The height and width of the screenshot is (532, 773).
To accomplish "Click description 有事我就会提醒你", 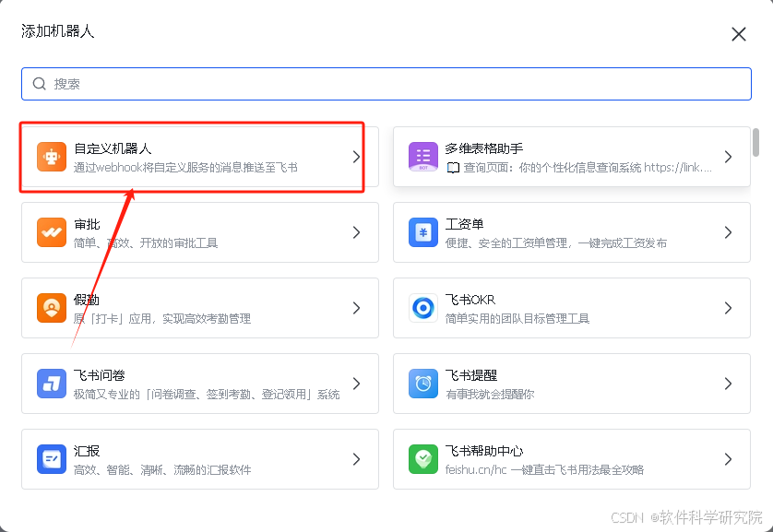I will [x=490, y=395].
